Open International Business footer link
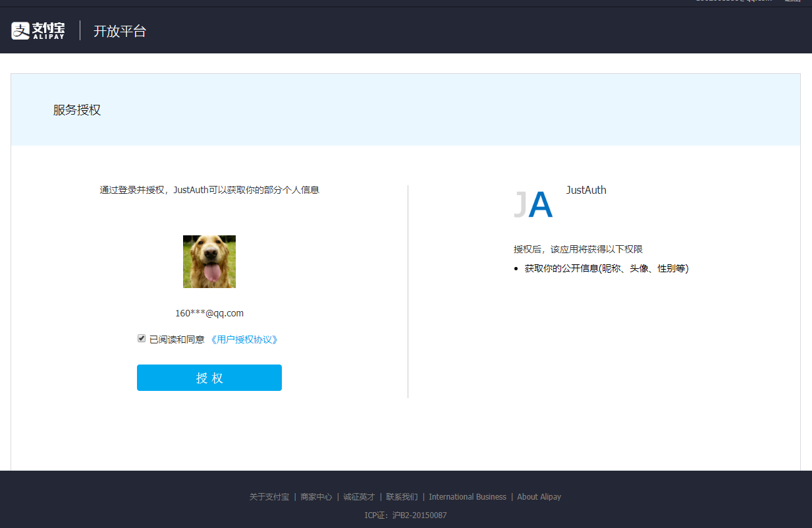Viewport: 812px width, 528px height. tap(468, 497)
